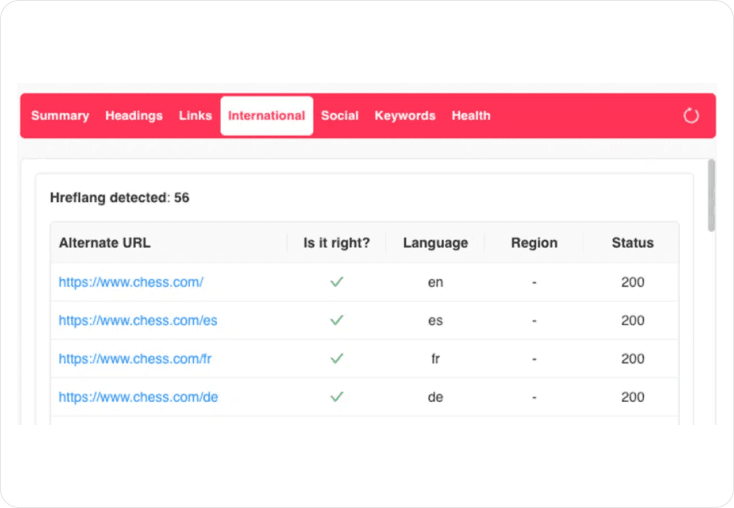Click the 200 status in the chess.com/de row
This screenshot has width=734, height=508.
633,397
